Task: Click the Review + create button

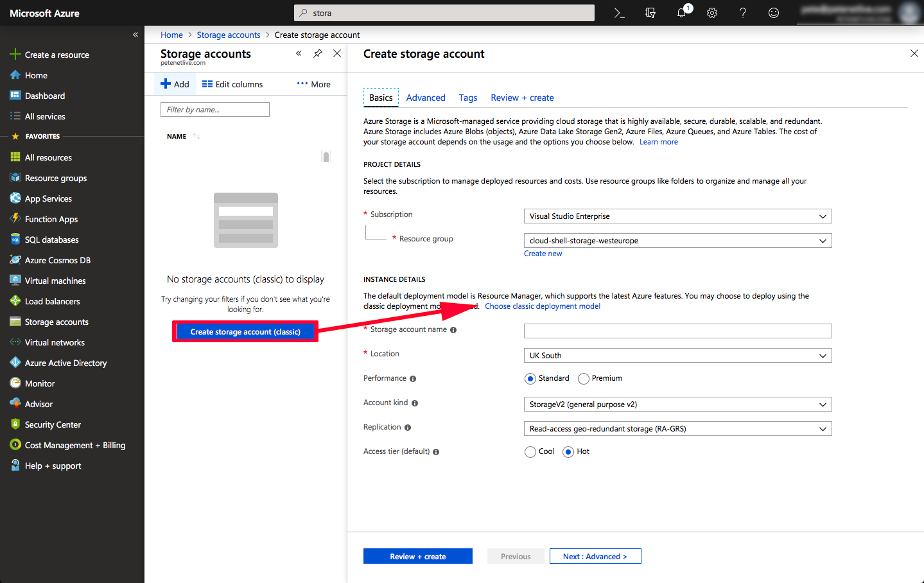Action: (418, 556)
